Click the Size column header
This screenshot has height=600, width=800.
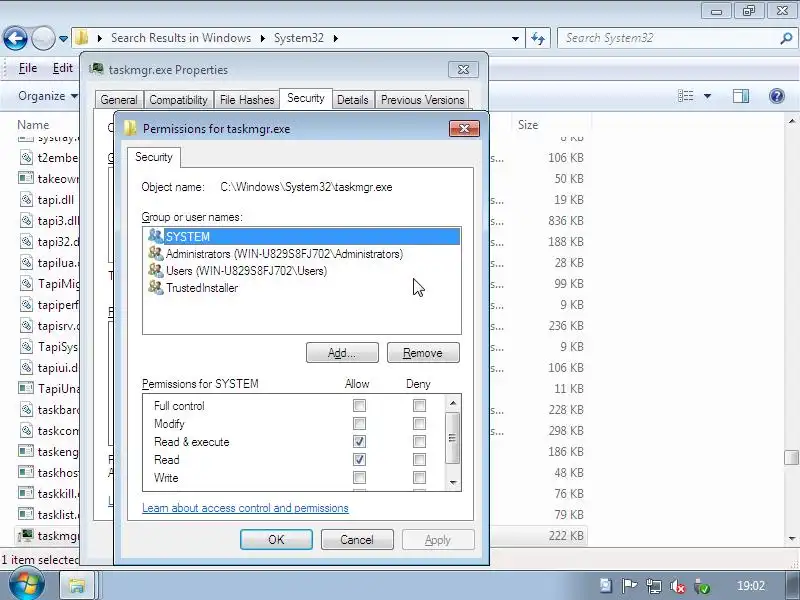[528, 125]
